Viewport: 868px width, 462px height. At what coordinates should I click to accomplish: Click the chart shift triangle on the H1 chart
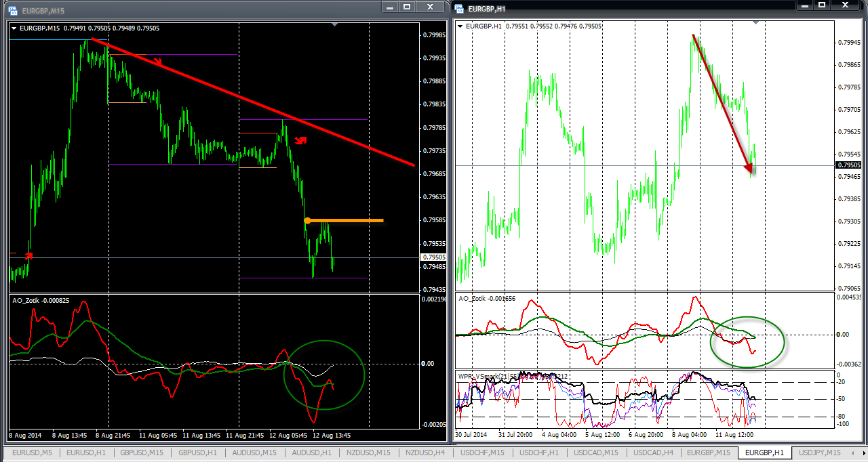tap(756, 22)
